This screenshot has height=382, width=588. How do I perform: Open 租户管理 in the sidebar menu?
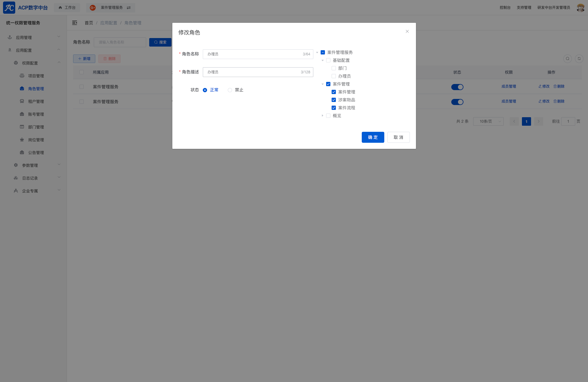(36, 101)
